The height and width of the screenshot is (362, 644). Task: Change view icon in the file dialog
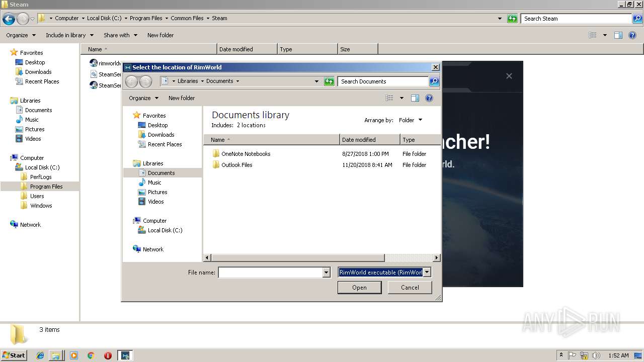389,98
